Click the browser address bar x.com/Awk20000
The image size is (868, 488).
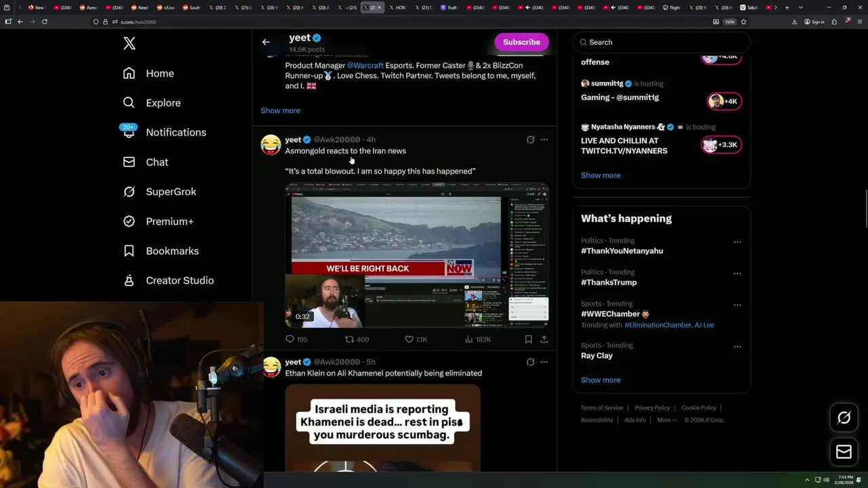click(407, 22)
